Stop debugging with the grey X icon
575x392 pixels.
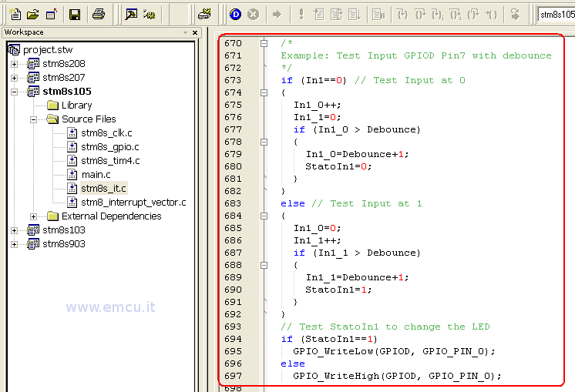click(x=254, y=15)
